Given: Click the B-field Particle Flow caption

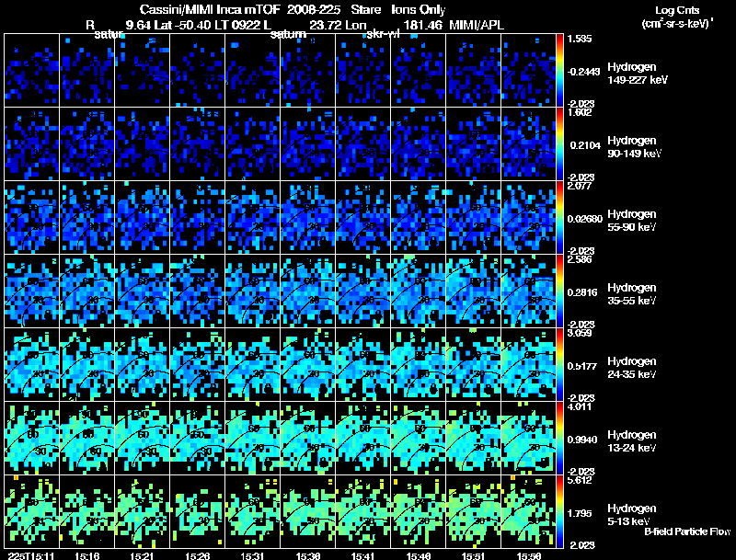Looking at the screenshot, I should [687, 531].
